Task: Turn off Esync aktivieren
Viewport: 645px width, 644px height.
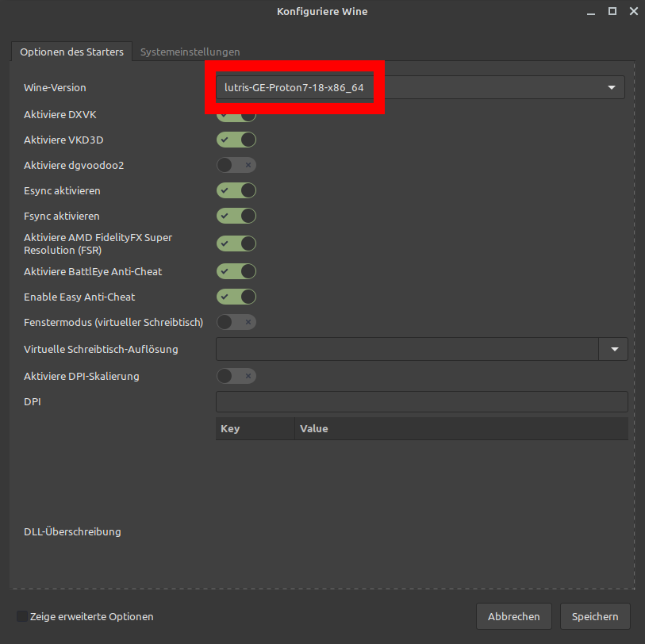Action: (x=236, y=190)
